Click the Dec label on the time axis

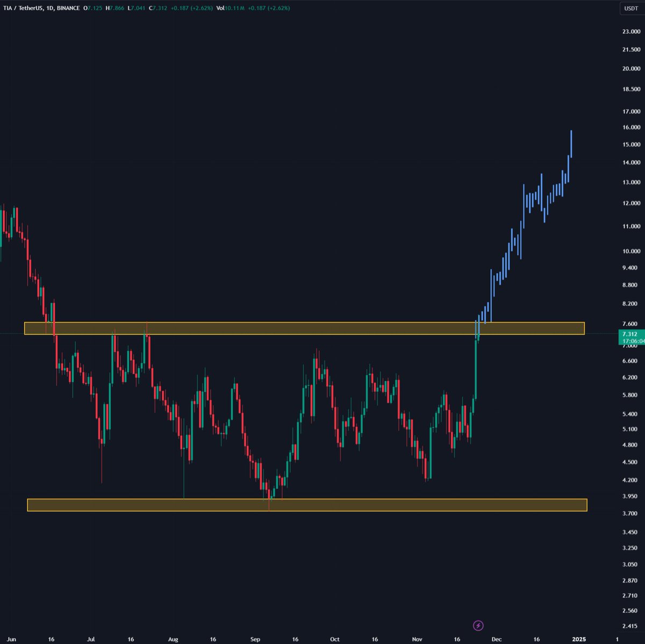[x=496, y=639]
